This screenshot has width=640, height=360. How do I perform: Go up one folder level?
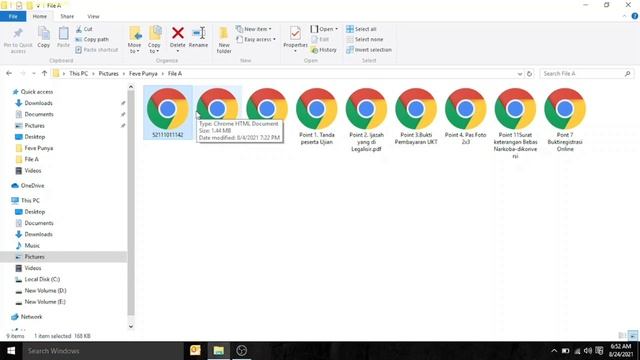[x=44, y=73]
